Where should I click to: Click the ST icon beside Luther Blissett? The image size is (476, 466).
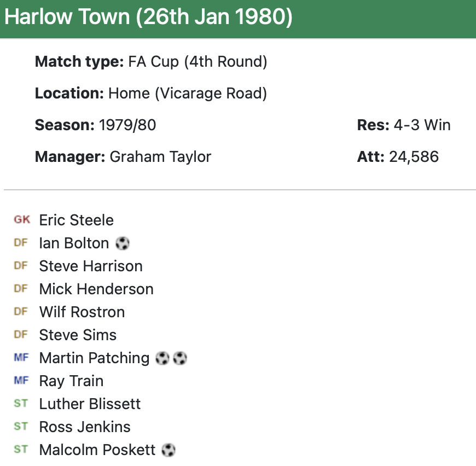(x=21, y=404)
